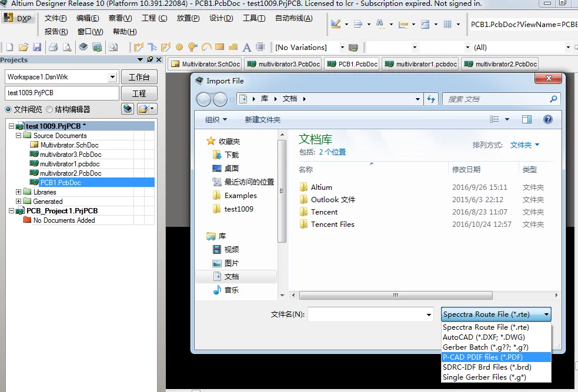The height and width of the screenshot is (392, 578).
Task: Open the No Variations dropdown
Action: [342, 47]
